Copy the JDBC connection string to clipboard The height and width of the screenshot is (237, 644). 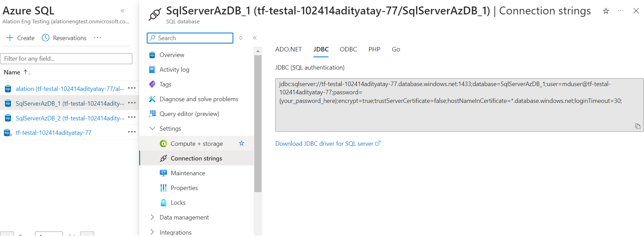(x=637, y=126)
